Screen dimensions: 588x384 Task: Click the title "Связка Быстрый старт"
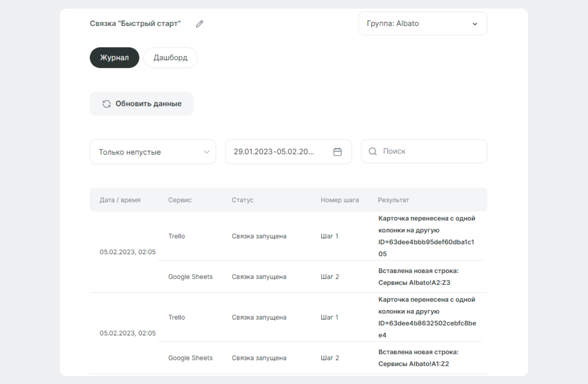pos(135,23)
